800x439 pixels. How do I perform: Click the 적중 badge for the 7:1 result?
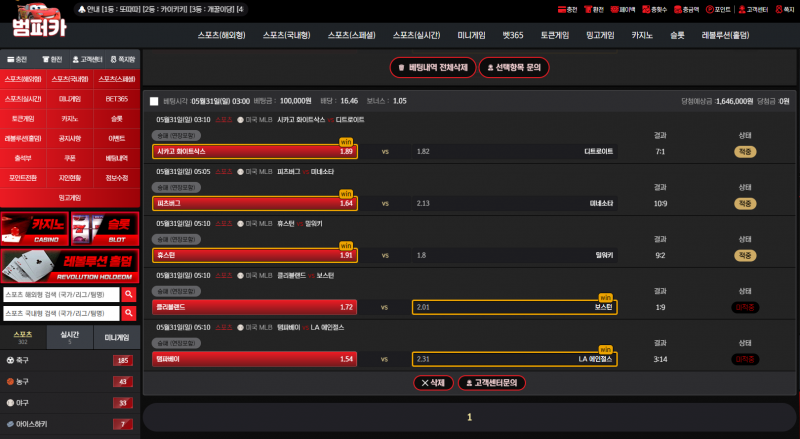(x=745, y=152)
